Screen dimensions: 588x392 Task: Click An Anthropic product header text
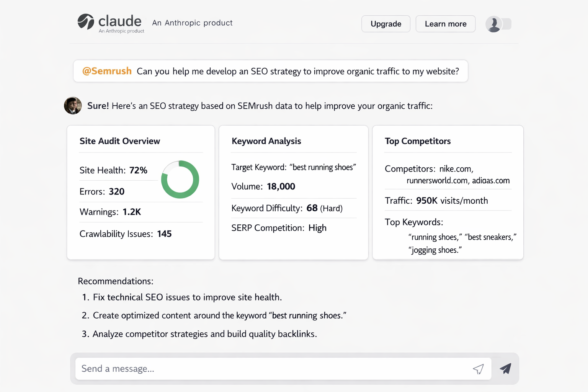coord(192,23)
